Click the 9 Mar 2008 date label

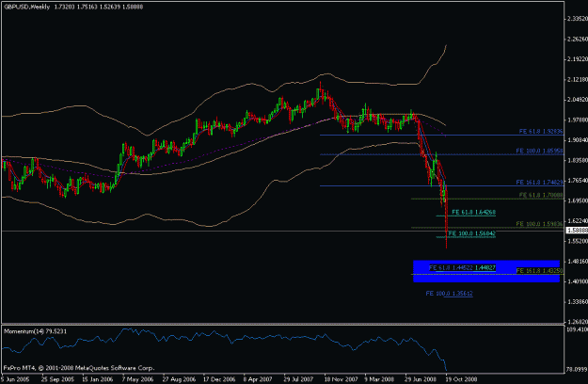point(379,379)
